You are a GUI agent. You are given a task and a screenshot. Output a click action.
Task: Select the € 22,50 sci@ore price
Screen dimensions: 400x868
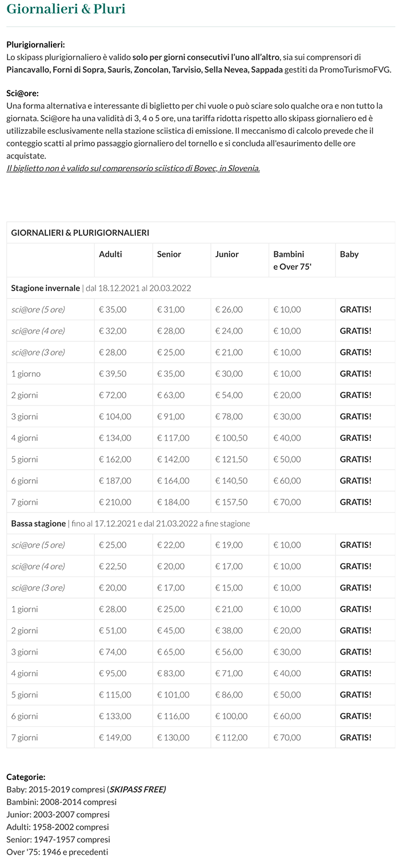coord(113,566)
